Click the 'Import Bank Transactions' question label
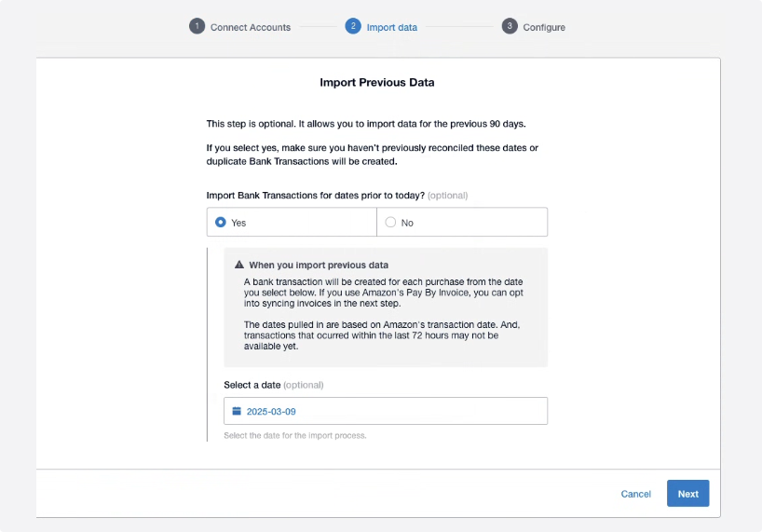The image size is (762, 532). [x=315, y=196]
